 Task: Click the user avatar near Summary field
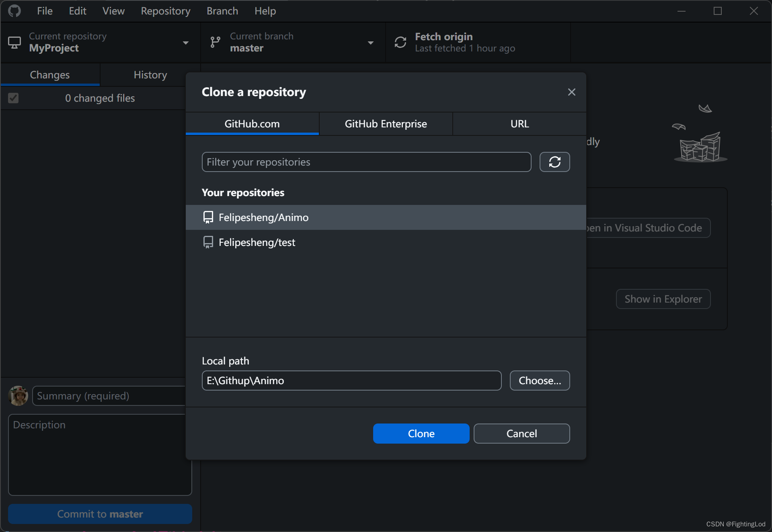[x=18, y=396]
